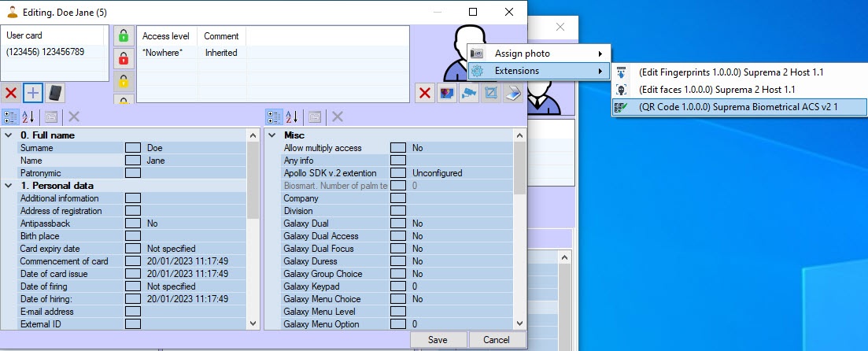868x351 pixels.
Task: Open the crop photo tool icon
Action: click(x=491, y=93)
